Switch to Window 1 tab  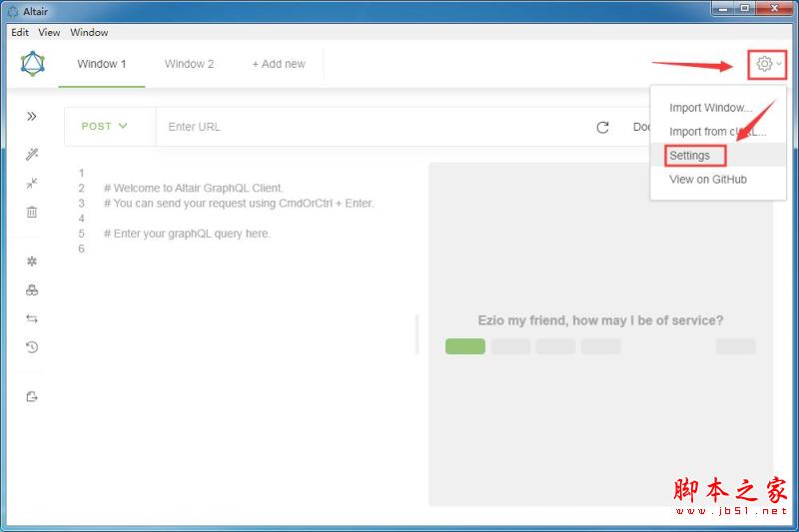(x=102, y=64)
